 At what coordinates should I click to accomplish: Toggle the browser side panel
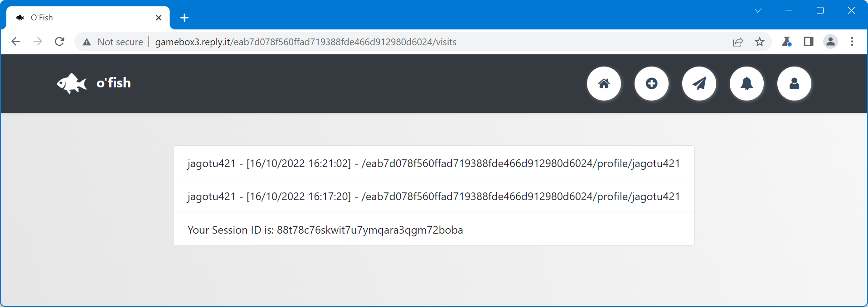click(808, 42)
